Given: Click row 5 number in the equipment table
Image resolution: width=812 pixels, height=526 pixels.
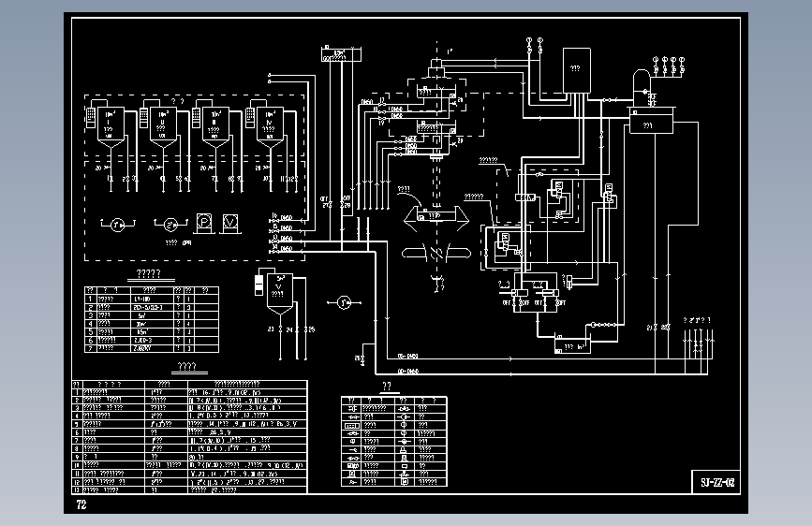Looking at the screenshot, I should 91,332.
